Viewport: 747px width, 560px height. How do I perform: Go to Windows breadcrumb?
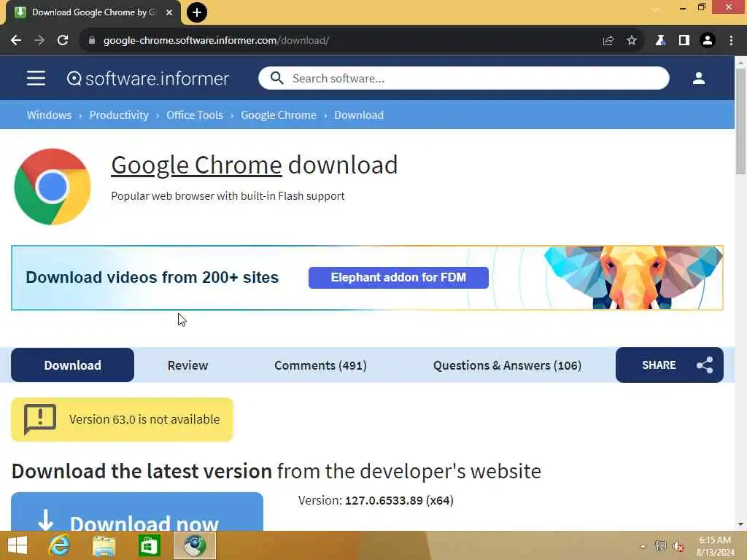click(x=49, y=115)
